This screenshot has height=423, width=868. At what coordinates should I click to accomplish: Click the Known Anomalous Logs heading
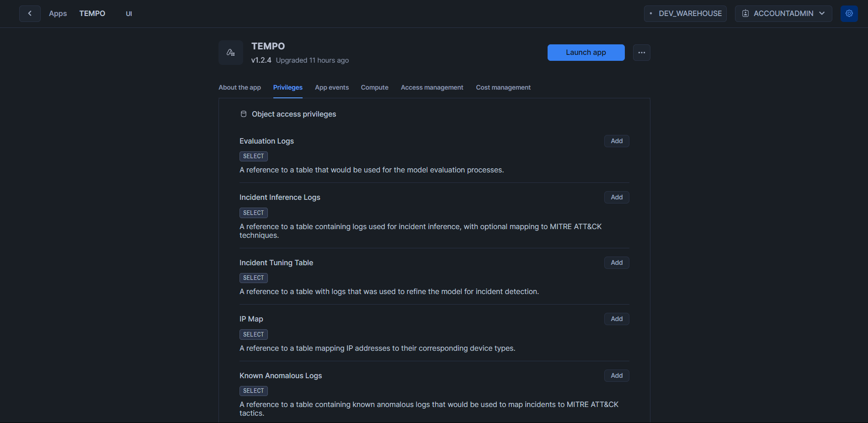point(281,375)
